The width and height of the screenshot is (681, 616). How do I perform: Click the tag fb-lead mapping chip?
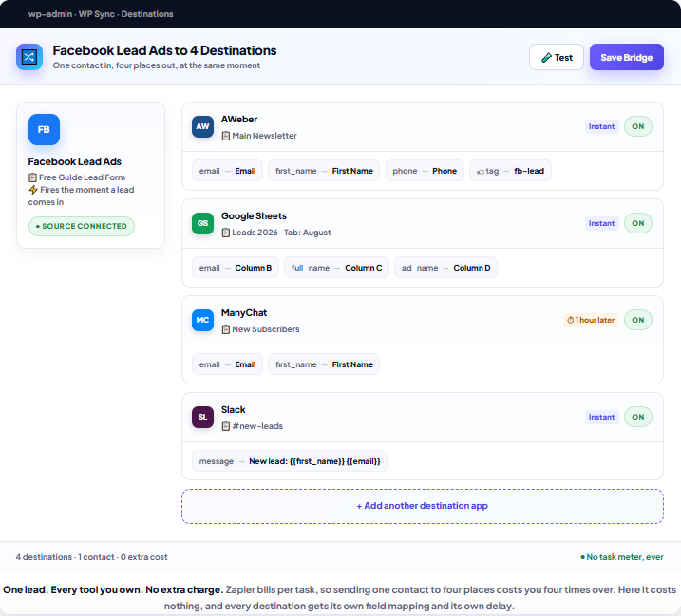[510, 171]
